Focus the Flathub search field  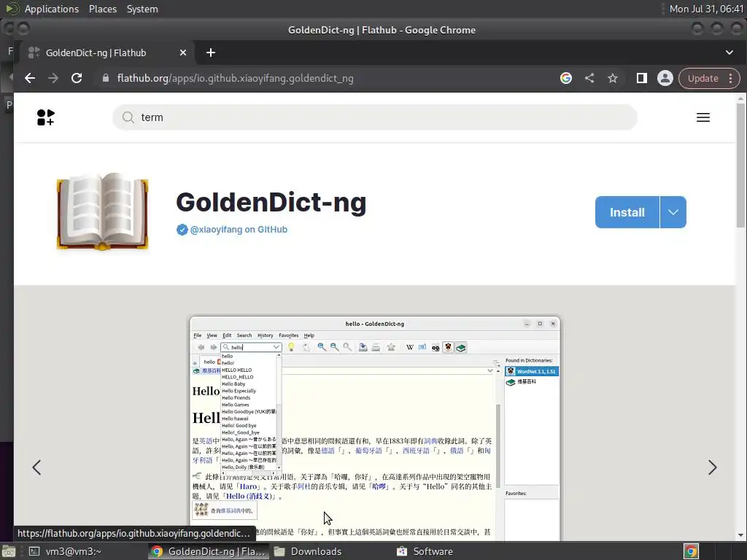tap(375, 117)
